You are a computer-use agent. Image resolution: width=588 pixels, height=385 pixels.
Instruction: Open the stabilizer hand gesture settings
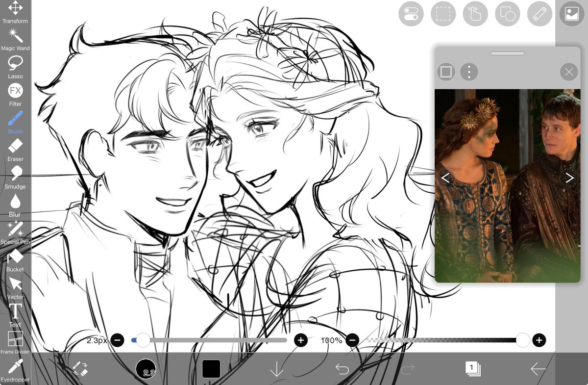click(x=475, y=14)
